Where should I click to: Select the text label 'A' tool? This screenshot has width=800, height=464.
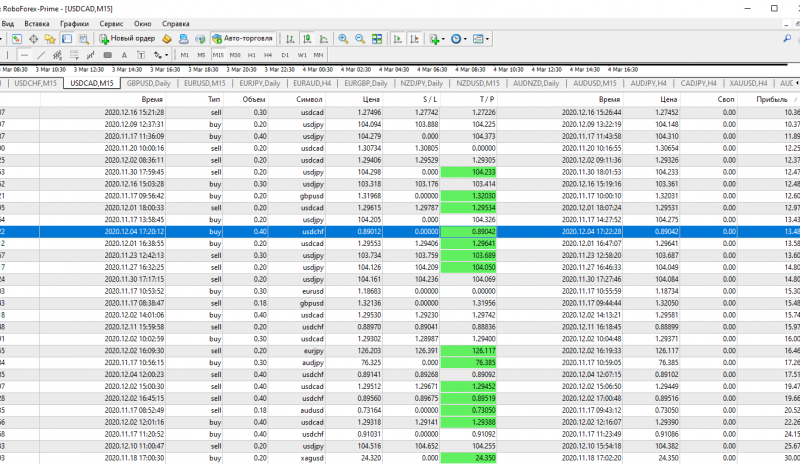[124, 55]
